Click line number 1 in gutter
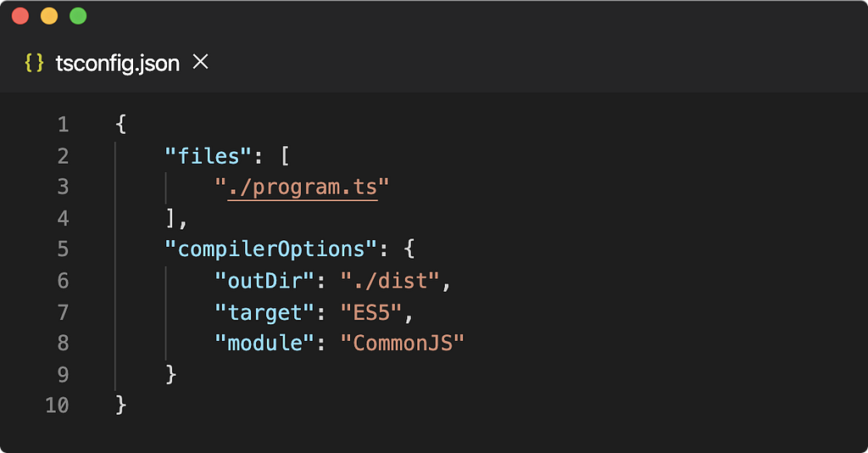The image size is (868, 453). (x=63, y=124)
